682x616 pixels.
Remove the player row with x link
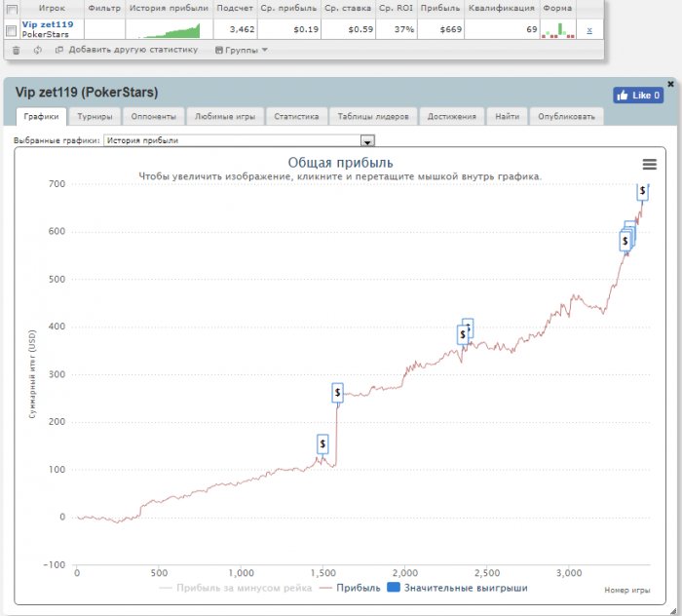(x=588, y=30)
